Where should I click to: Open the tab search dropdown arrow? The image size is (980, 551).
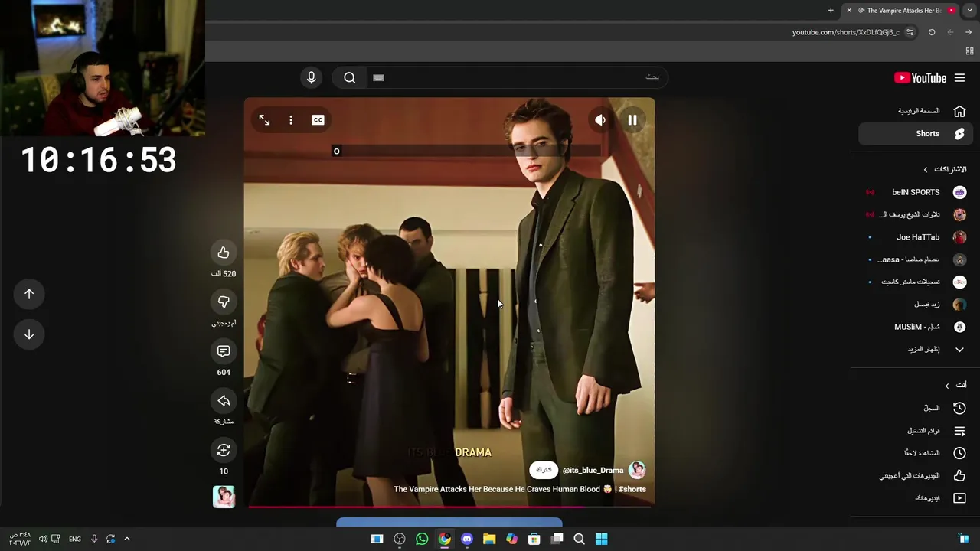[970, 10]
